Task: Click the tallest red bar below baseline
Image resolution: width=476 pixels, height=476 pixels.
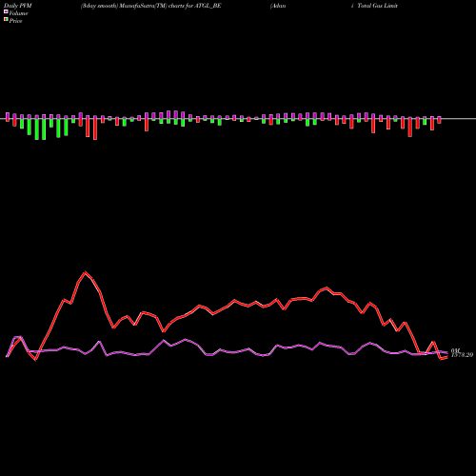Action: (x=95, y=129)
